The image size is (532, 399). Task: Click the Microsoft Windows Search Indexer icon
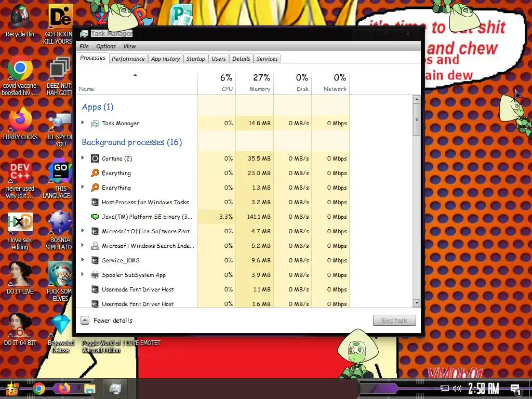95,246
